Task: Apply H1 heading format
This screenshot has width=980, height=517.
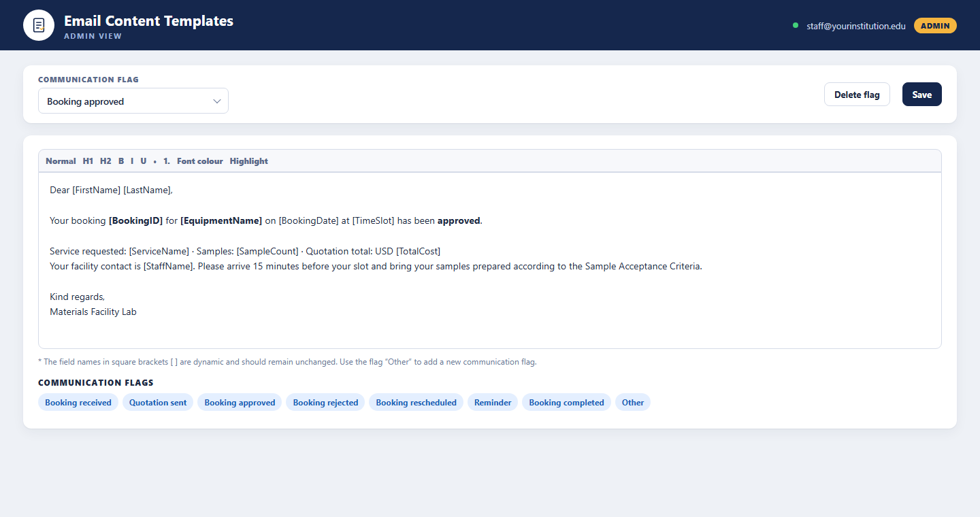Action: [x=88, y=161]
